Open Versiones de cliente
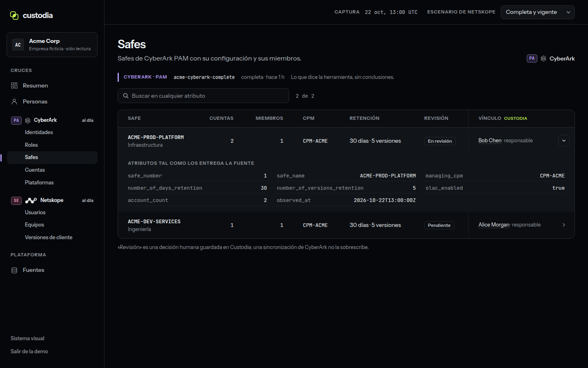 [52, 238]
